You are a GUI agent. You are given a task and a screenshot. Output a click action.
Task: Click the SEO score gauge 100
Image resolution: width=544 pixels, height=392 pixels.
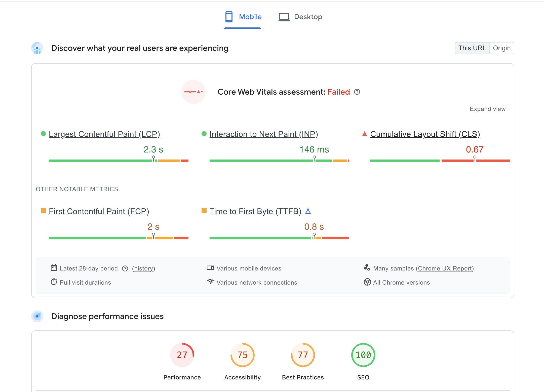[363, 355]
